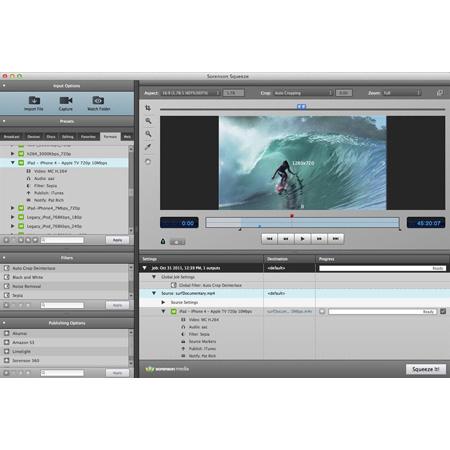Click the first button in the Presets toolbar
450x450 pixels.
click(x=6, y=240)
